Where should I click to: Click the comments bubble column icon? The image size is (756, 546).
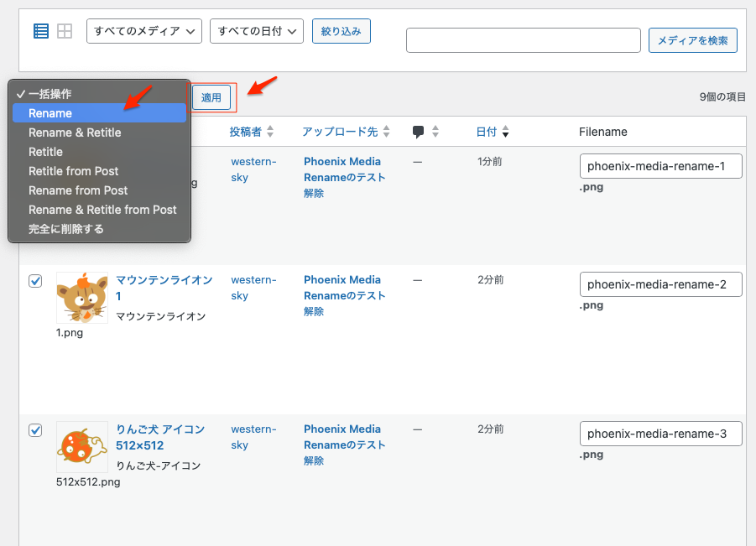(419, 132)
